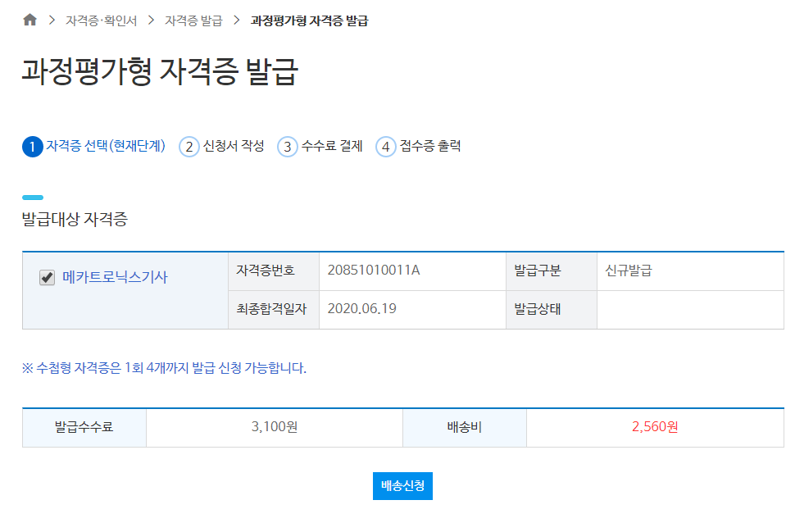Screen dimensions: 795x532
Task: Click certificate number 20851010011A
Action: click(x=374, y=271)
